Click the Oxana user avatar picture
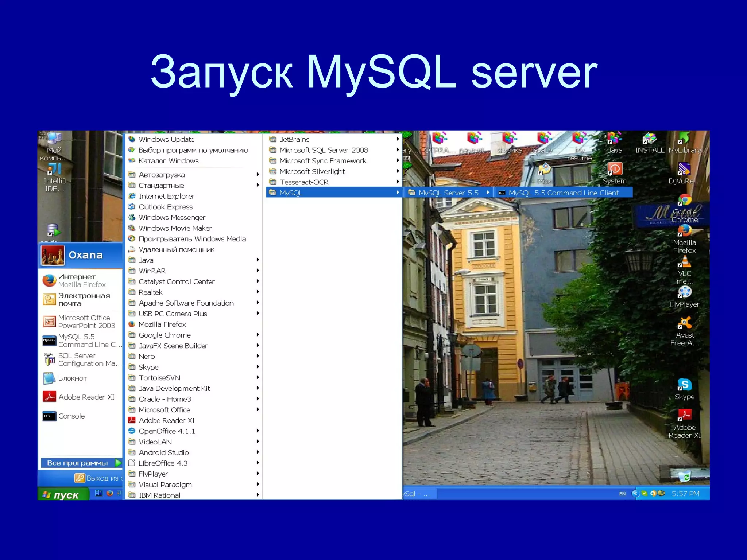747x560 pixels. click(53, 255)
